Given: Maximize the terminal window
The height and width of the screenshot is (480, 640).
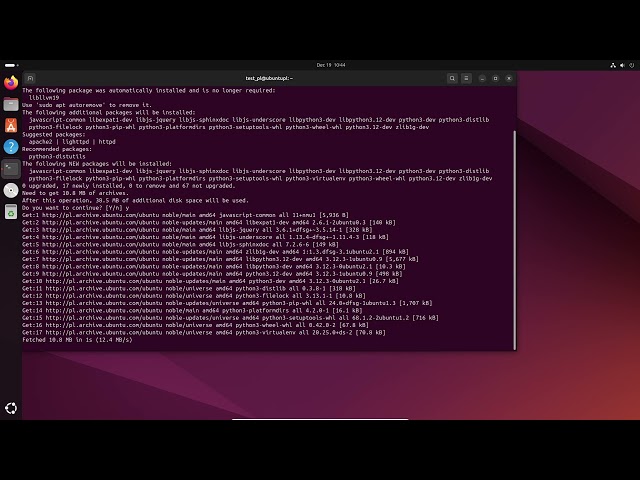Looking at the screenshot, I should click(x=496, y=78).
